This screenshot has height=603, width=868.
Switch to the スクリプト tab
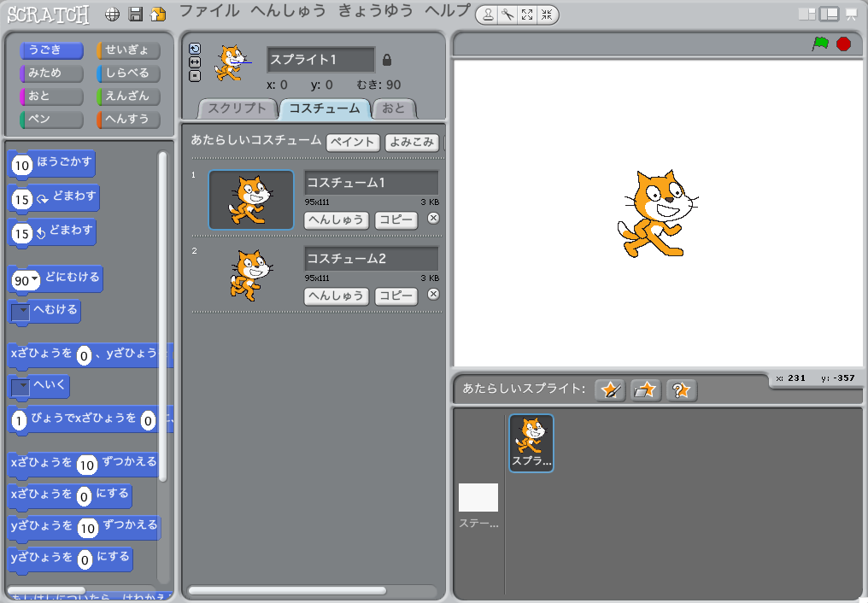pyautogui.click(x=238, y=108)
